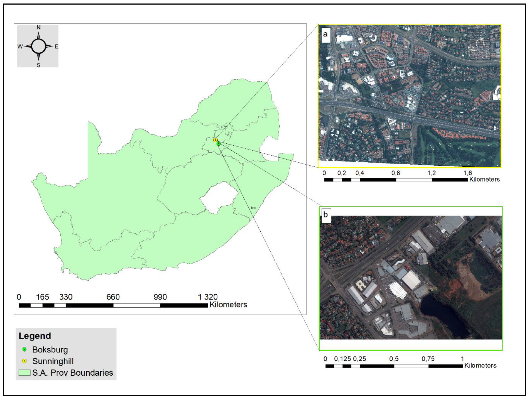Viewport: 532px width, 401px height.
Task: Click the green Boksburg marker on map
Action: pyautogui.click(x=218, y=144)
